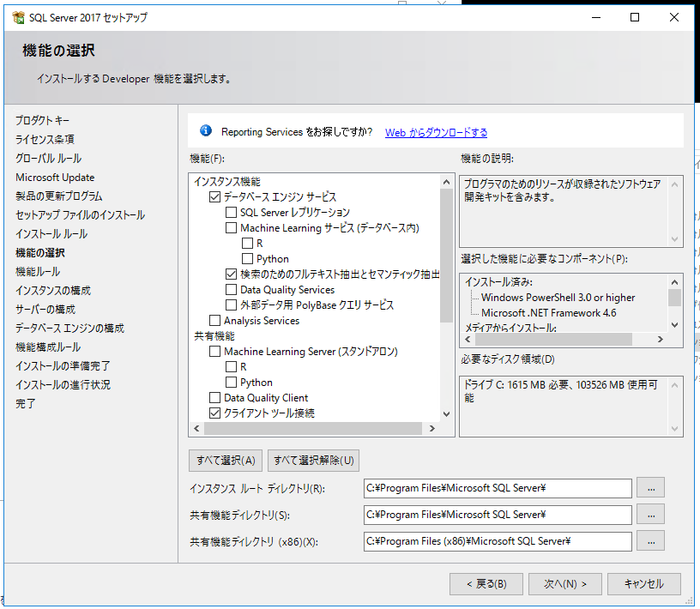Click the 共有機能ディレクトリ(S) path field

pos(498,515)
